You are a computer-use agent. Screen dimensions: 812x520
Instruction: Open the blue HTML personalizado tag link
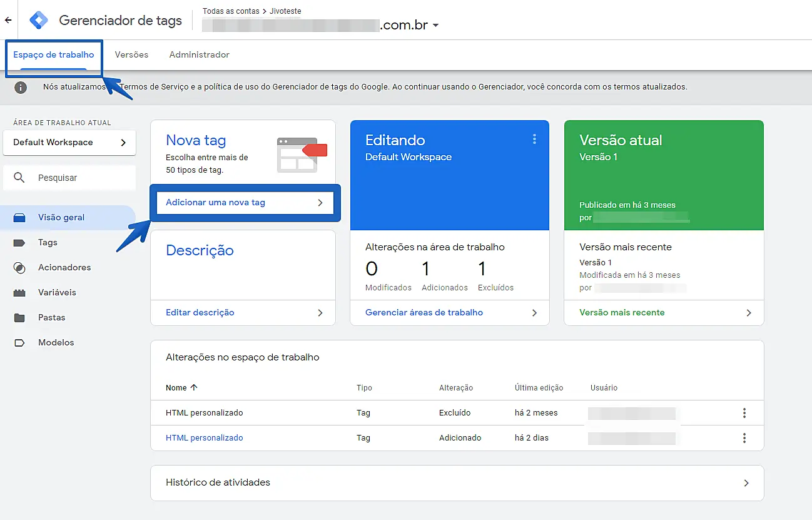coord(204,438)
